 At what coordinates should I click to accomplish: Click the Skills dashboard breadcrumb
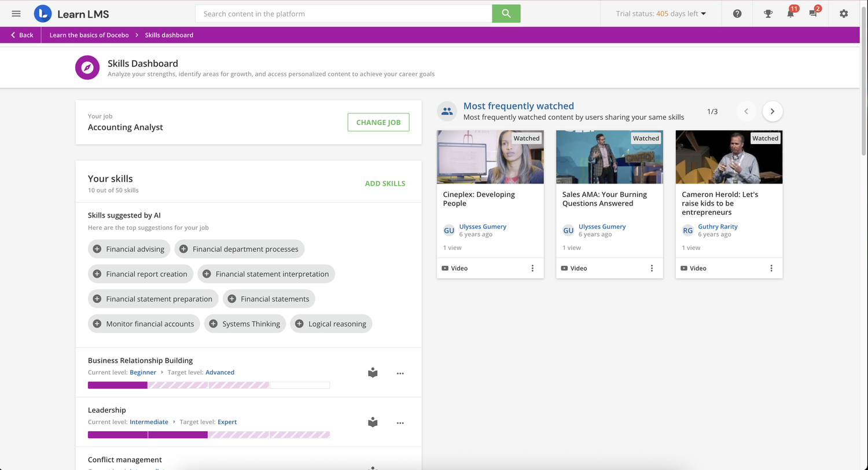click(x=169, y=35)
